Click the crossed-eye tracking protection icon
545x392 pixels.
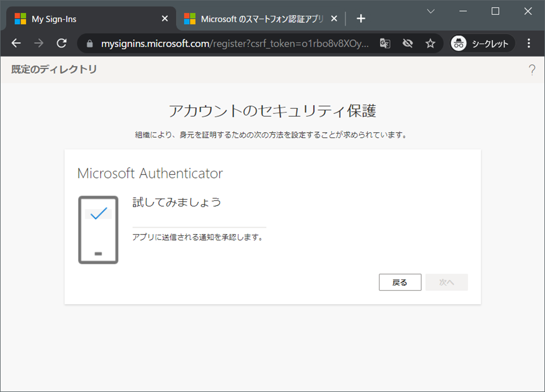coord(408,43)
